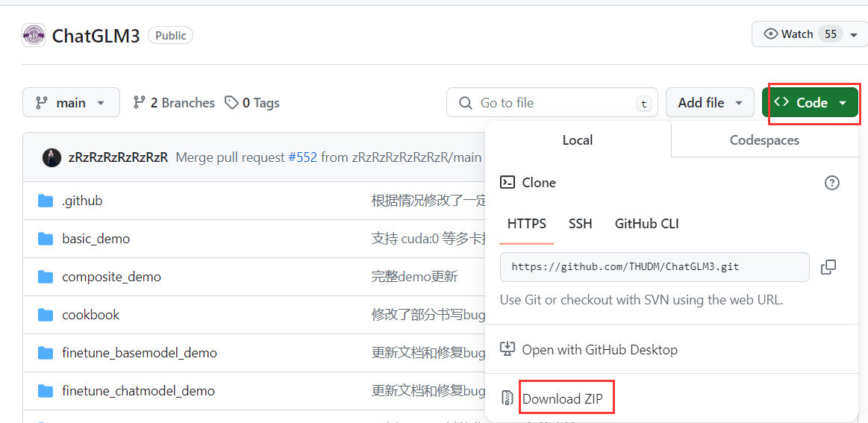Viewport: 868px width, 423px height.
Task: Open commit message '支持 cuda:0 等多卡'
Action: click(428, 239)
